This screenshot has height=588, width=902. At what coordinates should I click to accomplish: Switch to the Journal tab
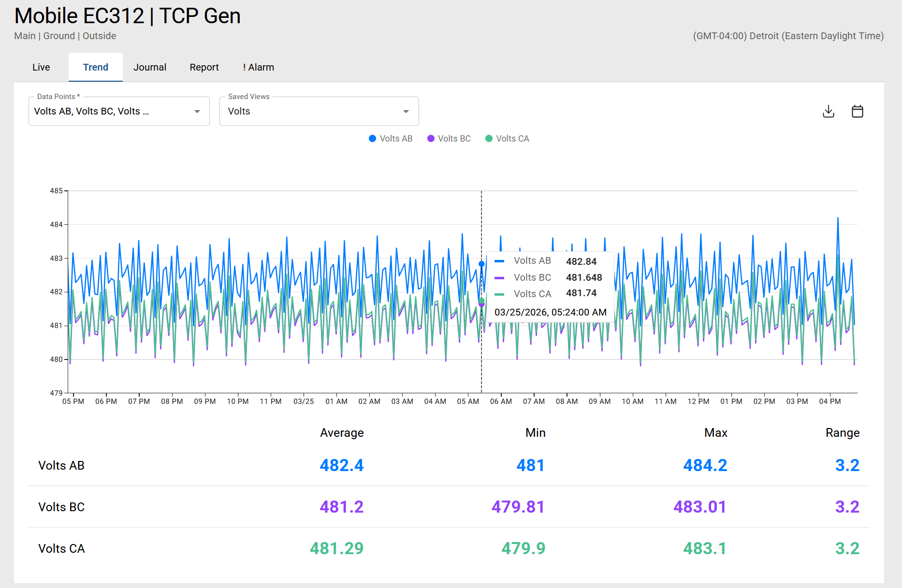[x=150, y=67]
